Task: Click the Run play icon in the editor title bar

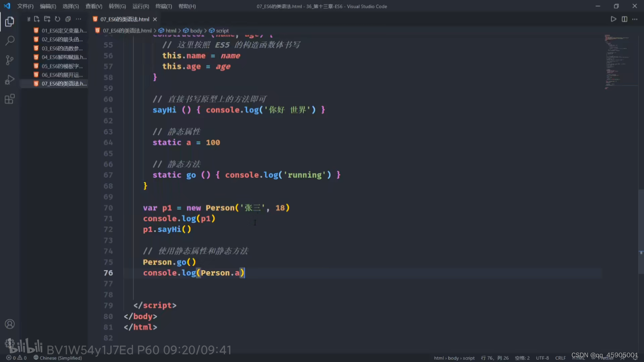Action: pyautogui.click(x=613, y=19)
